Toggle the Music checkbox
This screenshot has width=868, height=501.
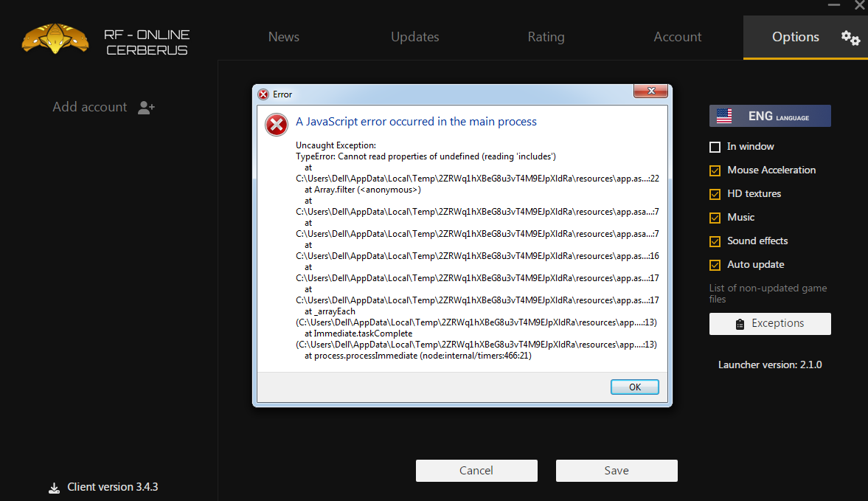coord(715,218)
